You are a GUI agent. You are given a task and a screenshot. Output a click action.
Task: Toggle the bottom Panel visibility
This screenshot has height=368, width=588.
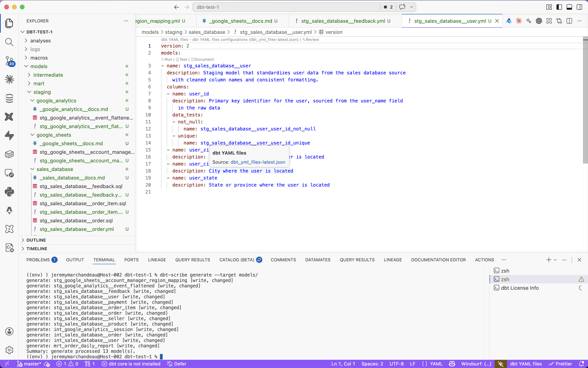coord(569,7)
